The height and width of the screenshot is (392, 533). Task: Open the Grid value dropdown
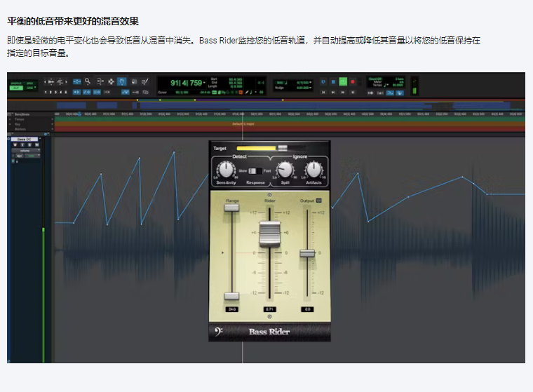pos(311,82)
